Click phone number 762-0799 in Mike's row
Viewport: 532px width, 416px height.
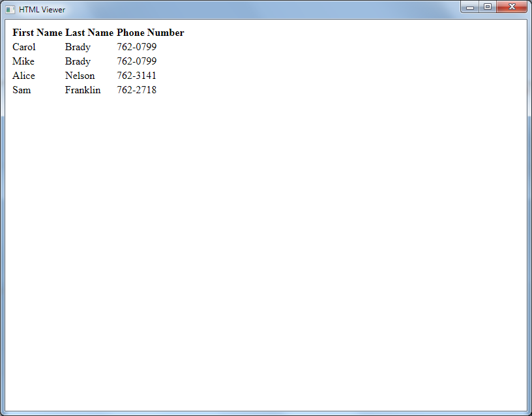pos(137,61)
